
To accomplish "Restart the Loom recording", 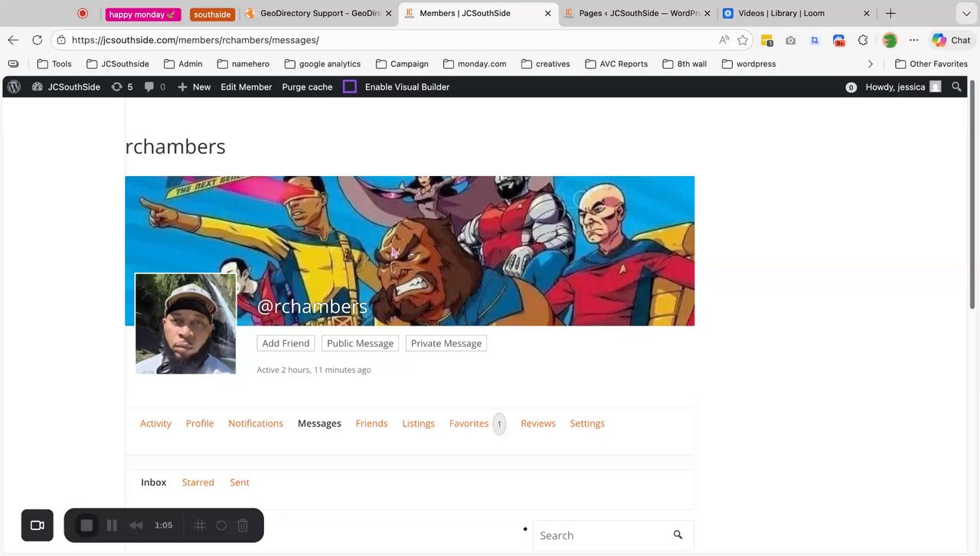I will tap(221, 525).
